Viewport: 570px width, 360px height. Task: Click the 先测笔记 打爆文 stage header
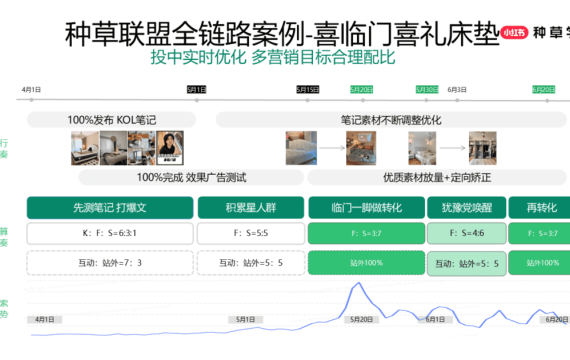click(x=110, y=208)
